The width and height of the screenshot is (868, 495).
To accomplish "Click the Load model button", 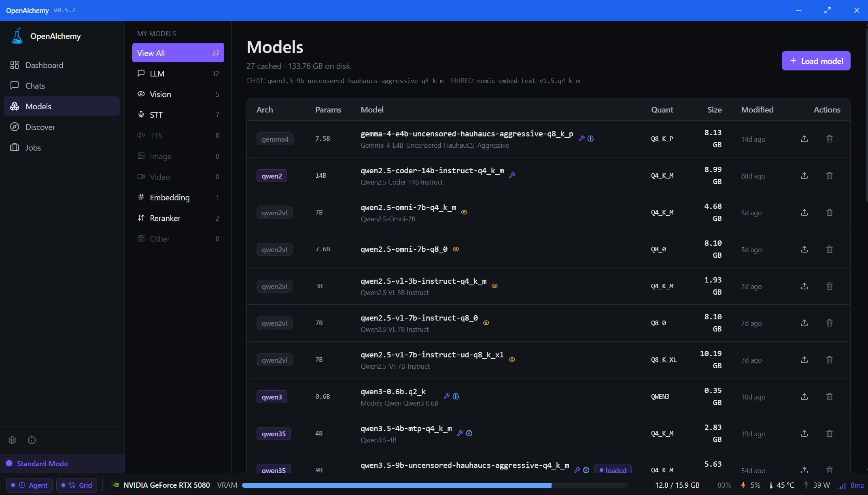I will click(816, 61).
